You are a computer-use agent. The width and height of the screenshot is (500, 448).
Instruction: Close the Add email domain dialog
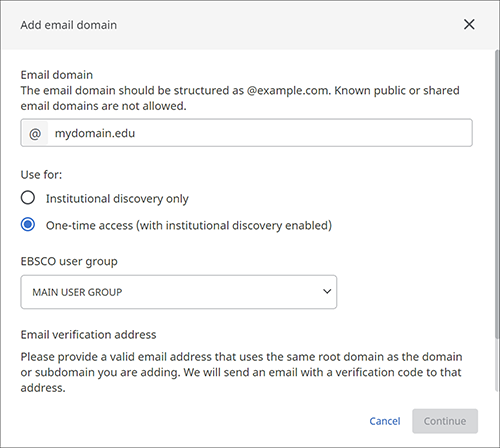pyautogui.click(x=469, y=24)
